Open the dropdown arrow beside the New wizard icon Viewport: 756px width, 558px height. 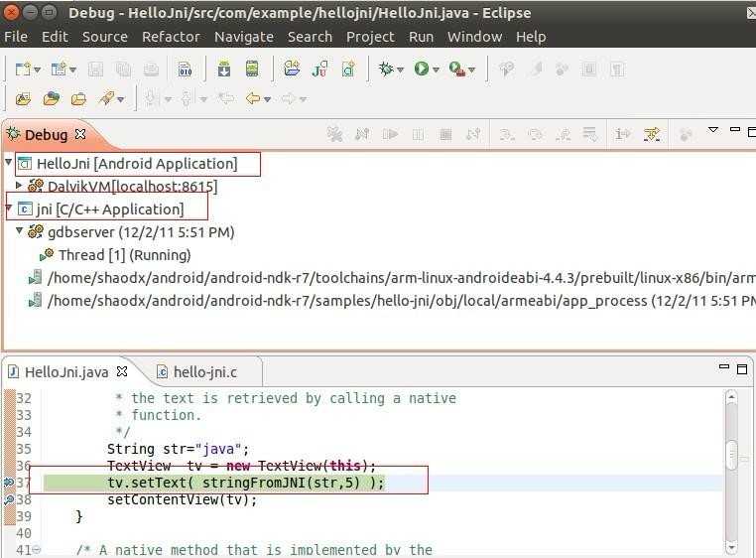37,70
